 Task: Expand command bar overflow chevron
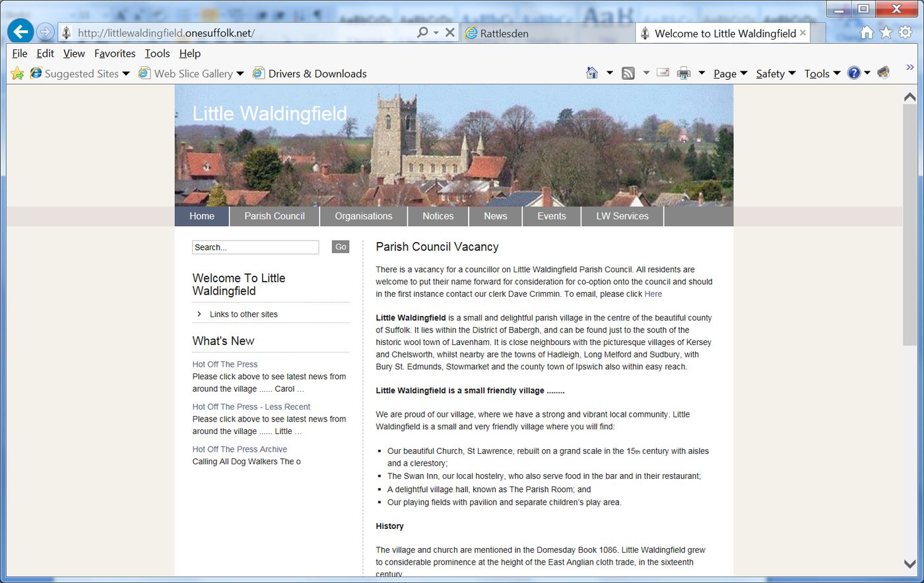[909, 67]
